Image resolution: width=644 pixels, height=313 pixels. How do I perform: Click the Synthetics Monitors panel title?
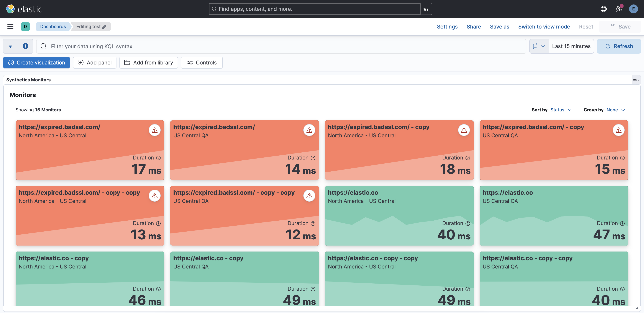point(28,80)
